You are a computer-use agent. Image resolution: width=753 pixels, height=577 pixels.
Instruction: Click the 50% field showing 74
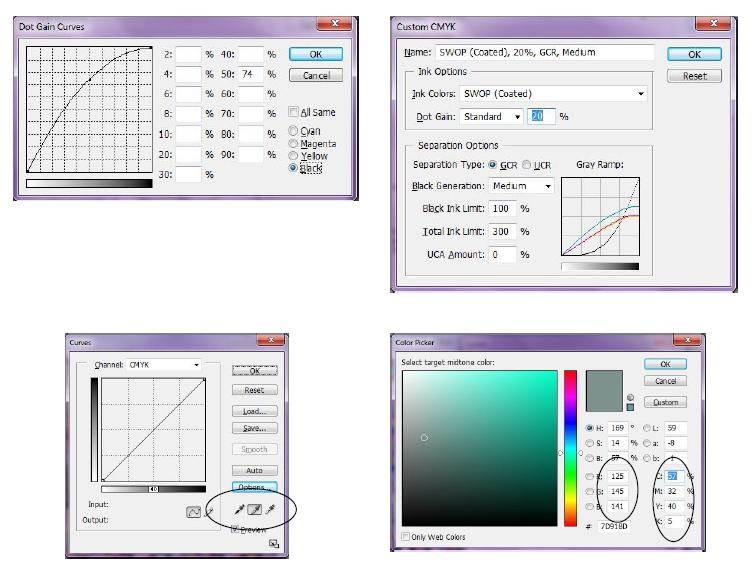tap(251, 74)
